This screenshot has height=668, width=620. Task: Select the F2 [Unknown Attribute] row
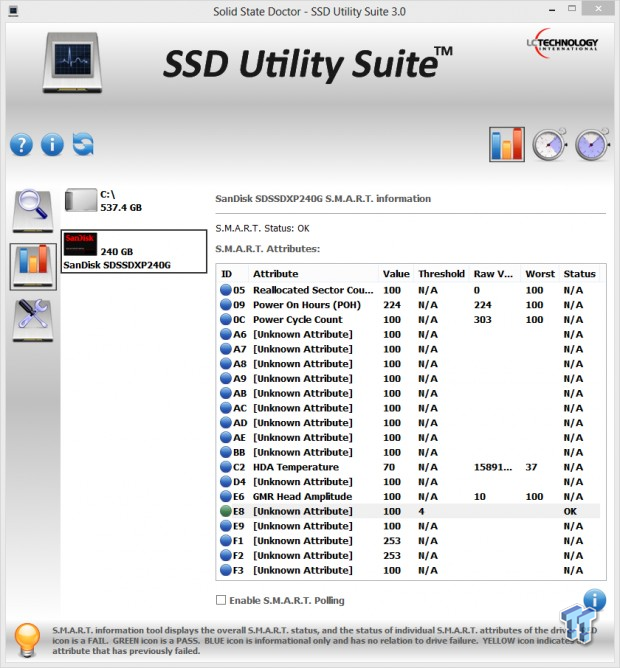(x=409, y=556)
